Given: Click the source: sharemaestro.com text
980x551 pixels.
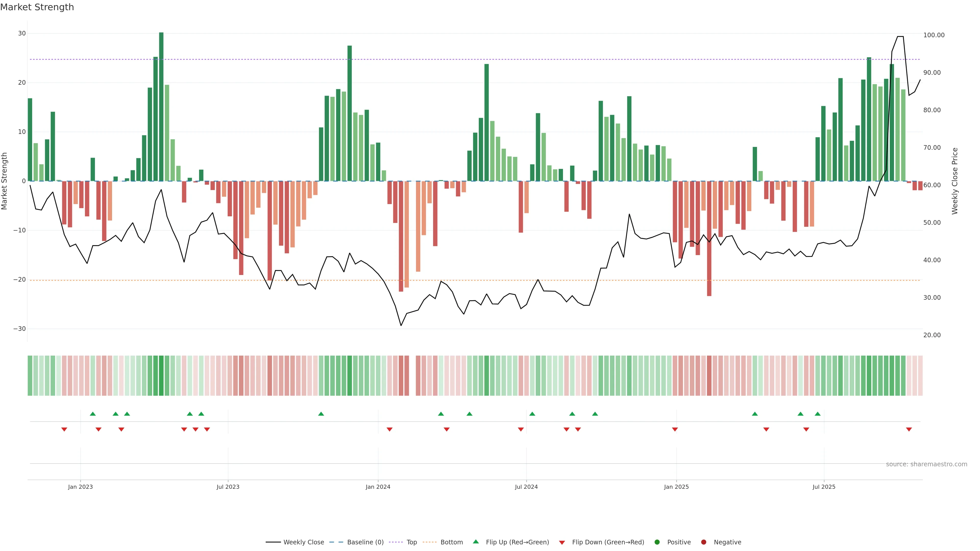Looking at the screenshot, I should pos(926,464).
